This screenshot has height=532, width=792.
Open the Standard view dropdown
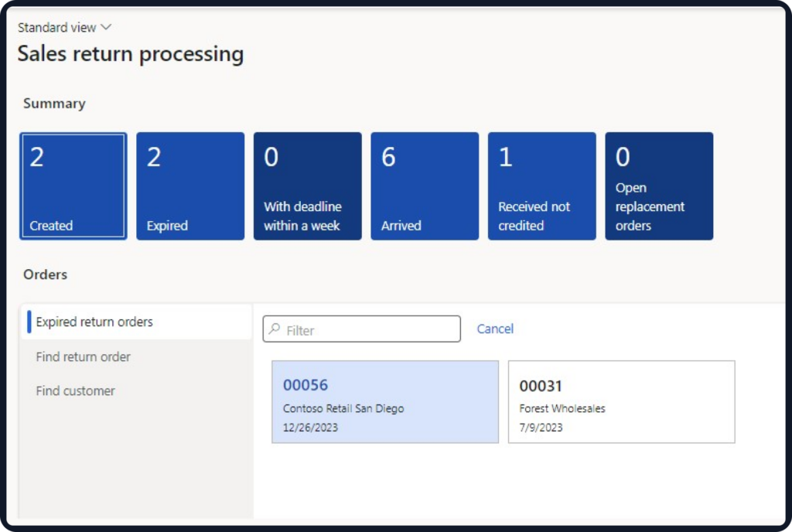pyautogui.click(x=64, y=27)
